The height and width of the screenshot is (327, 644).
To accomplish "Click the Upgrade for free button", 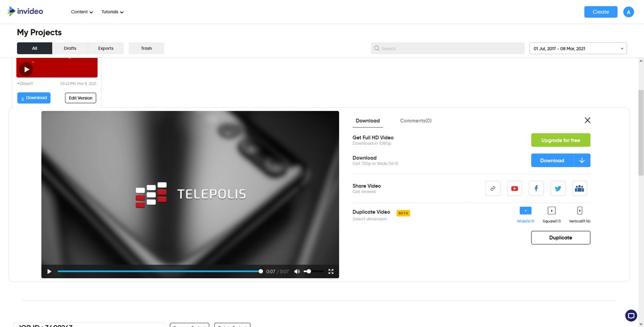I will pyautogui.click(x=560, y=140).
